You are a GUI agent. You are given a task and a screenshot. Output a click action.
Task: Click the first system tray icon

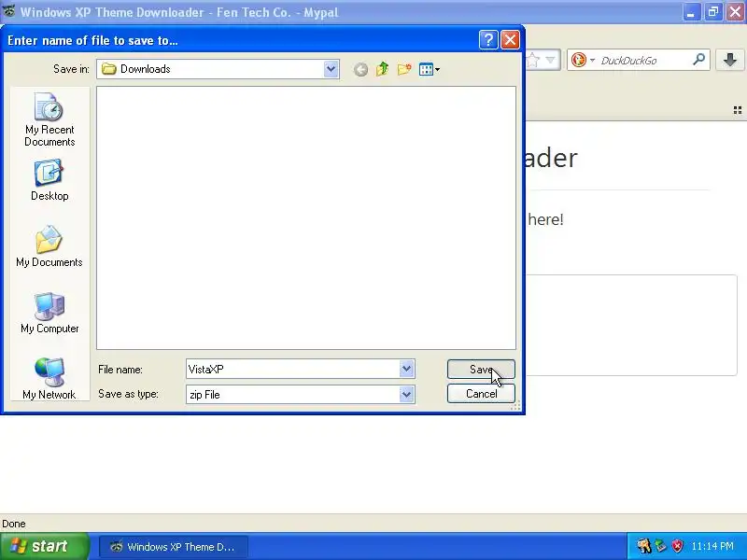(643, 546)
